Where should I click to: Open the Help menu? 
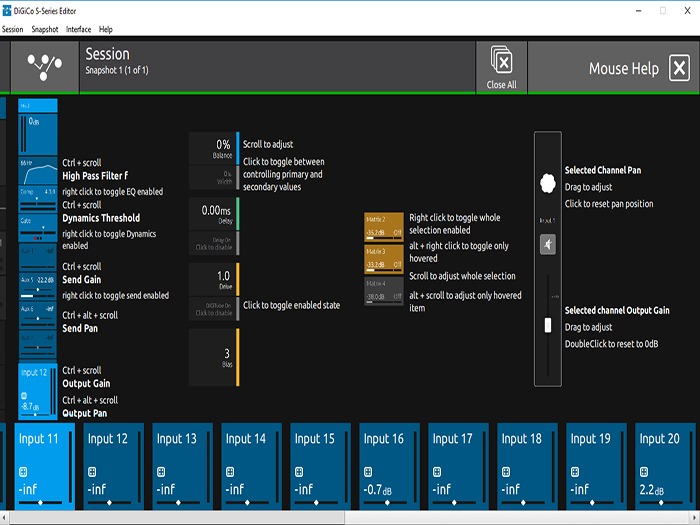106,30
